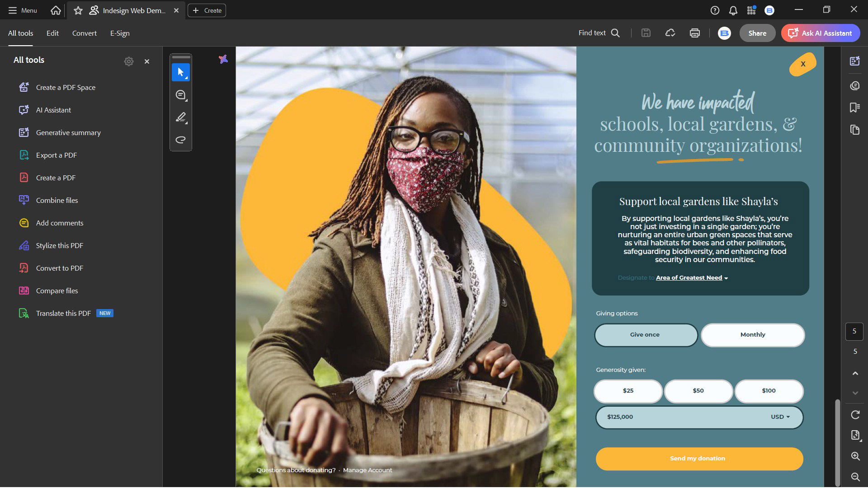The width and height of the screenshot is (868, 488).
Task: Click the add comment tool in quick toolbar
Action: 181,95
